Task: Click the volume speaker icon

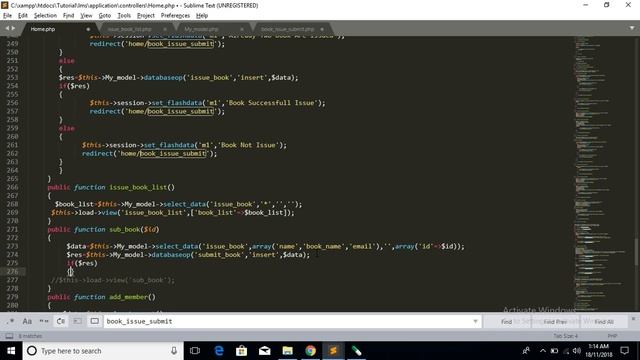Action: click(576, 351)
